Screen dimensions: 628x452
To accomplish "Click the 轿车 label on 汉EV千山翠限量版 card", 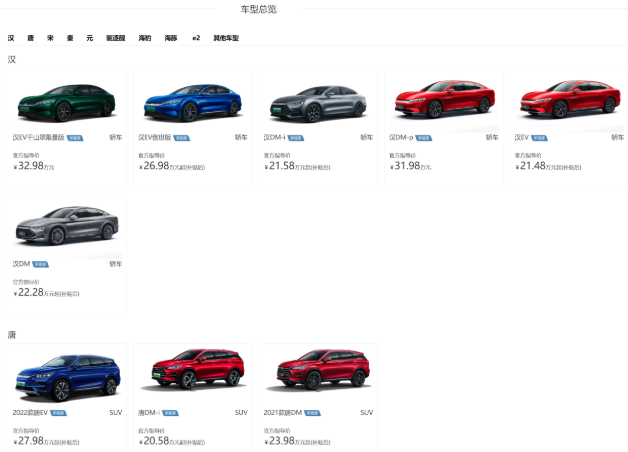I will 116,137.
